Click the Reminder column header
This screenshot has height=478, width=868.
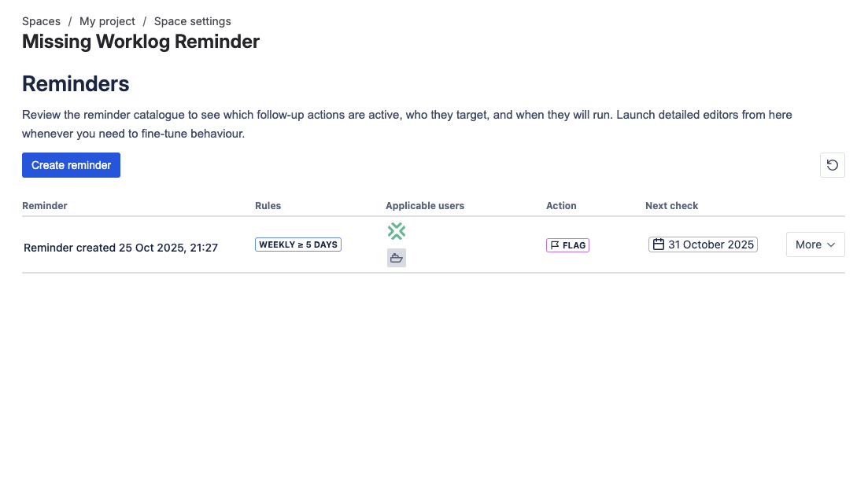click(45, 206)
